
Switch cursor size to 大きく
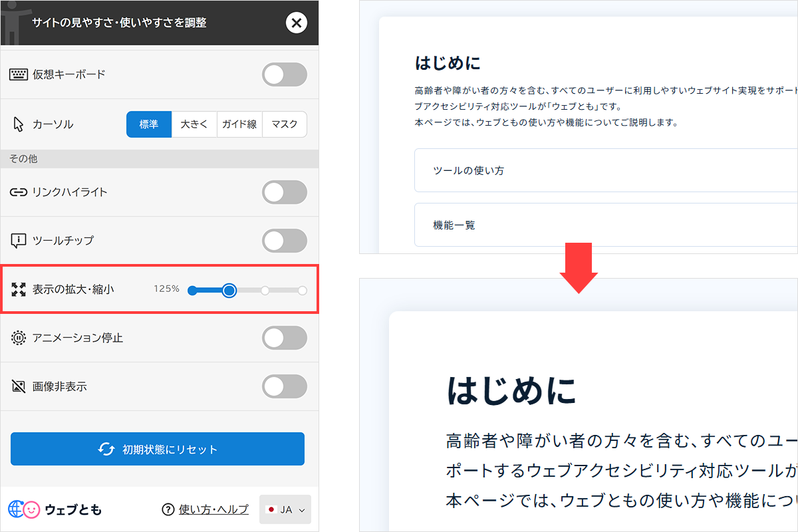tap(194, 124)
